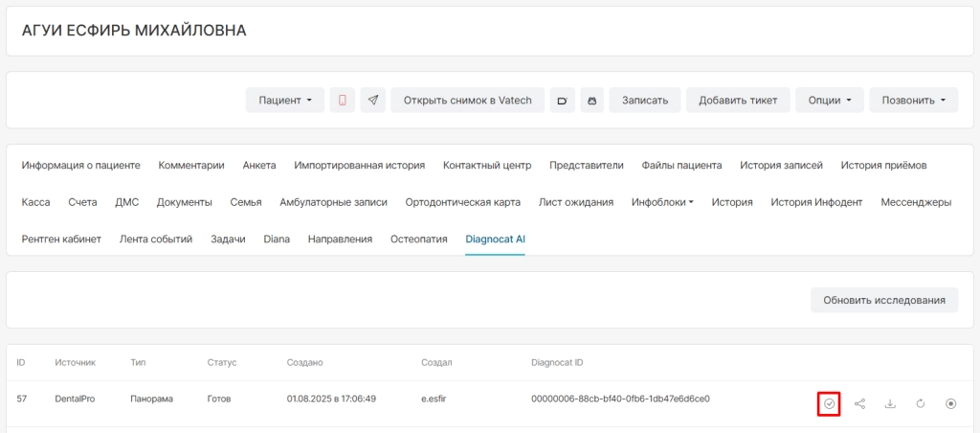Click the cat face Diagnocat icon button

[x=591, y=101]
